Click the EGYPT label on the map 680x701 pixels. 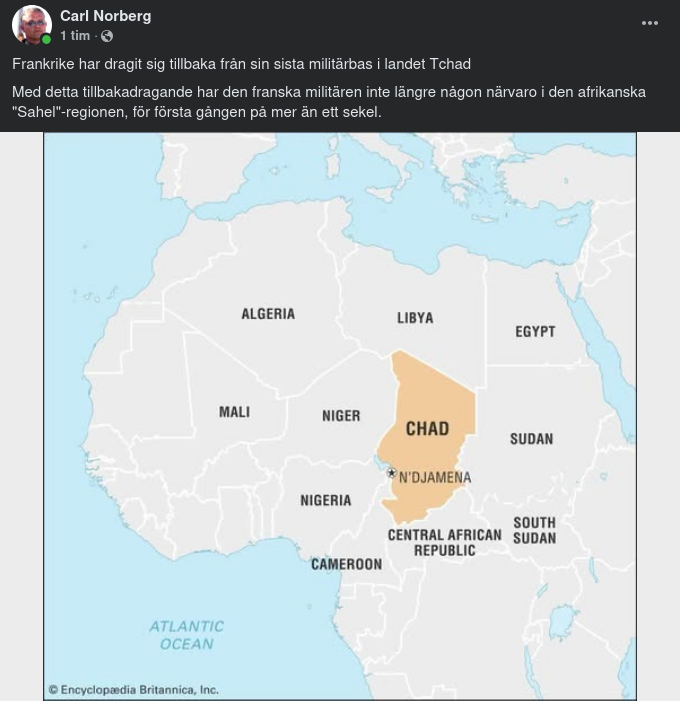click(x=535, y=331)
